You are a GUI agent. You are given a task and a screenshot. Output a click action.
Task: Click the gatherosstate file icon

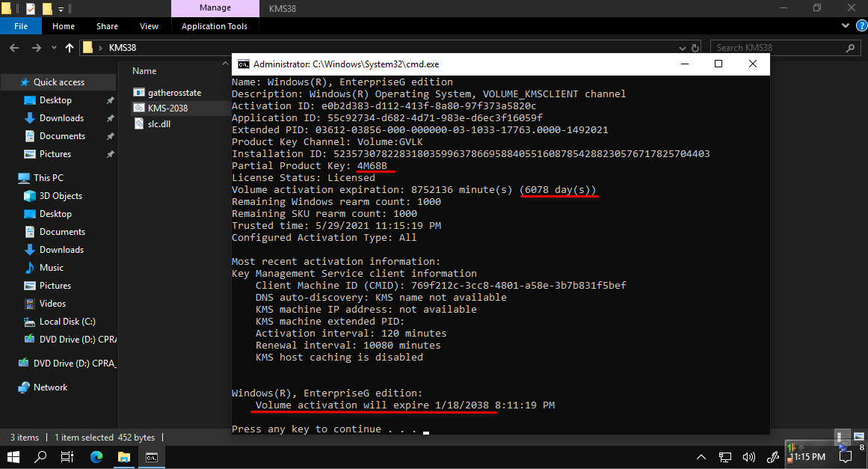139,93
